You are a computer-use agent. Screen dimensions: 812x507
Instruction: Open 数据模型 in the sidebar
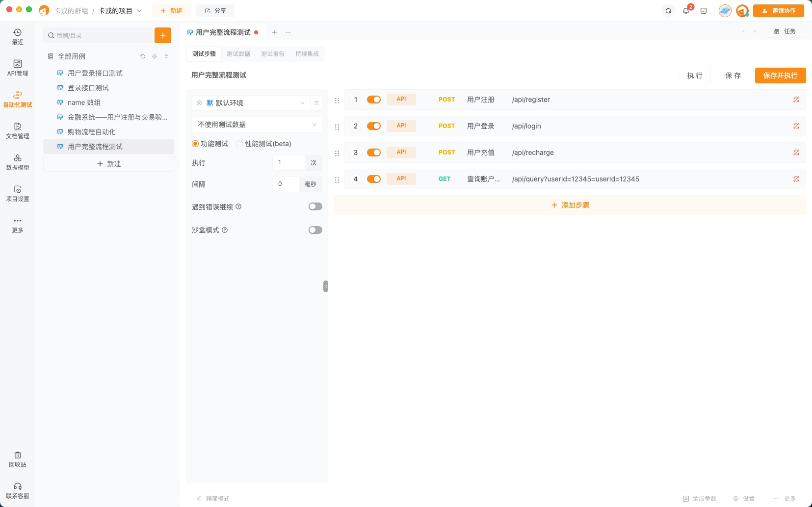pos(18,162)
